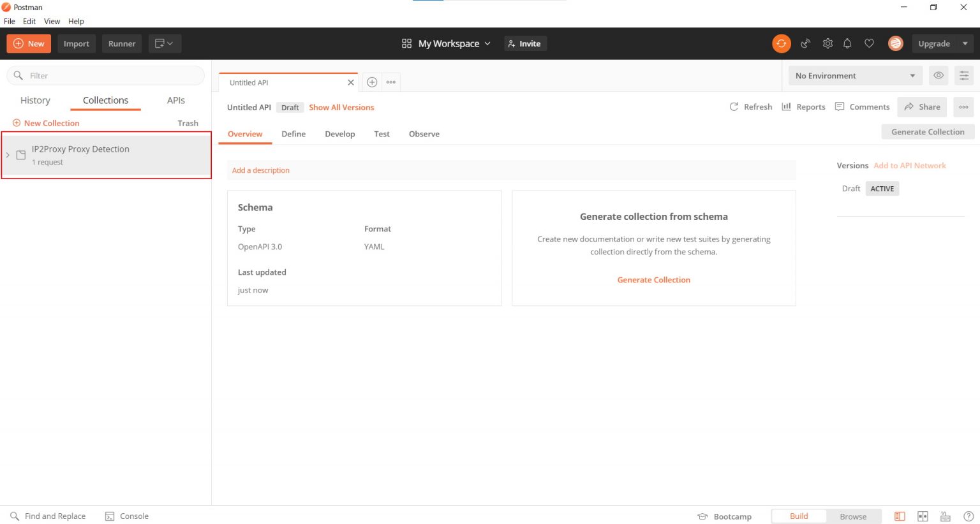Open Show All Versions link
Viewport: 980px width, 524px height.
(x=341, y=107)
